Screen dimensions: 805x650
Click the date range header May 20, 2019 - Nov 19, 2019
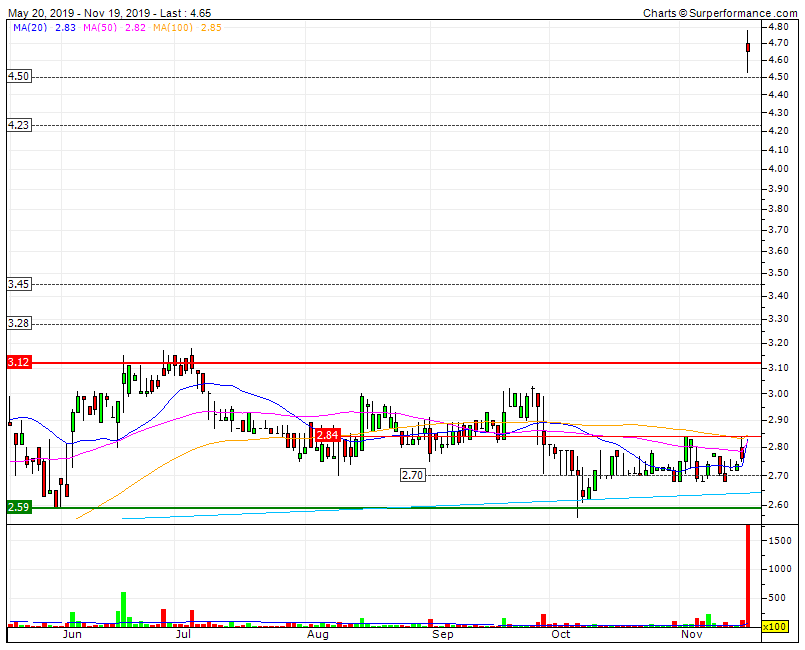point(79,13)
